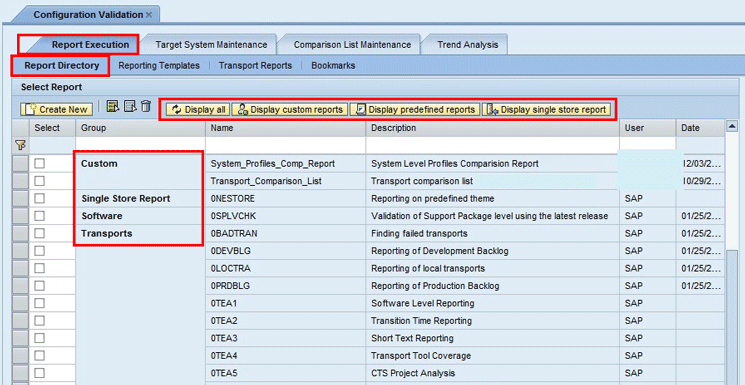The width and height of the screenshot is (745, 385).
Task: Click the Name column filter field
Action: pos(286,145)
